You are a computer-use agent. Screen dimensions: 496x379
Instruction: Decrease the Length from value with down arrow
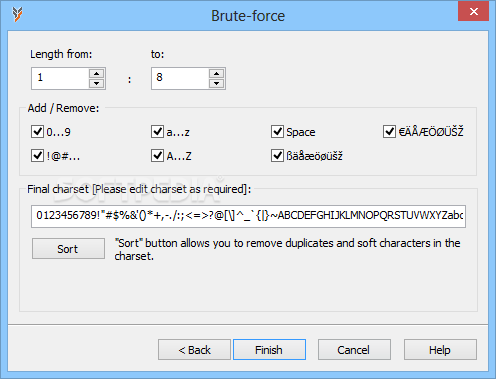pyautogui.click(x=96, y=83)
